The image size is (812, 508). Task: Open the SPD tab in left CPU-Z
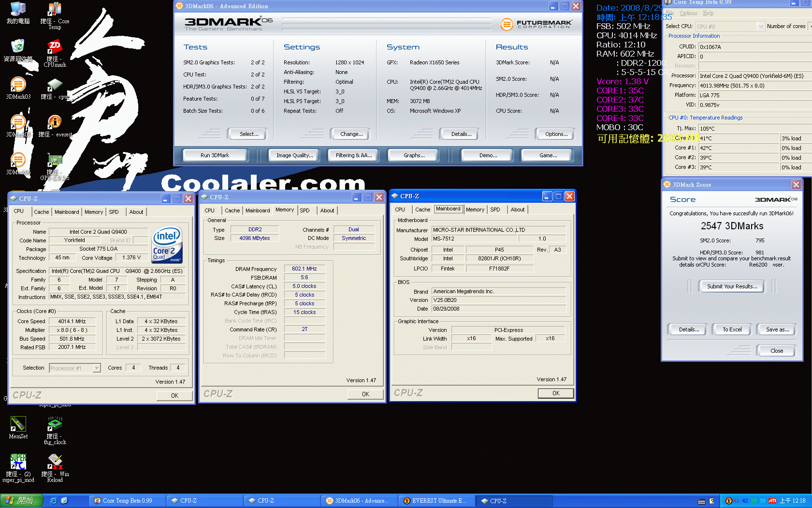coord(114,212)
